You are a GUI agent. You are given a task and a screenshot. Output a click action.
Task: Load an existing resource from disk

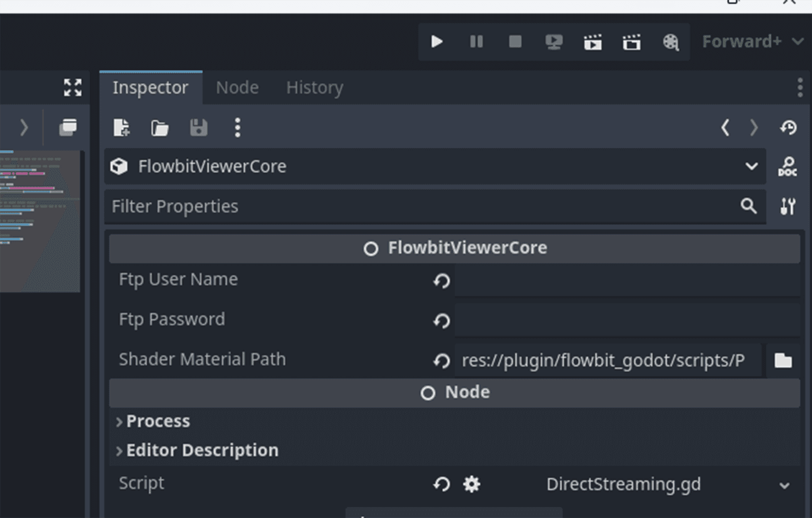click(x=160, y=128)
